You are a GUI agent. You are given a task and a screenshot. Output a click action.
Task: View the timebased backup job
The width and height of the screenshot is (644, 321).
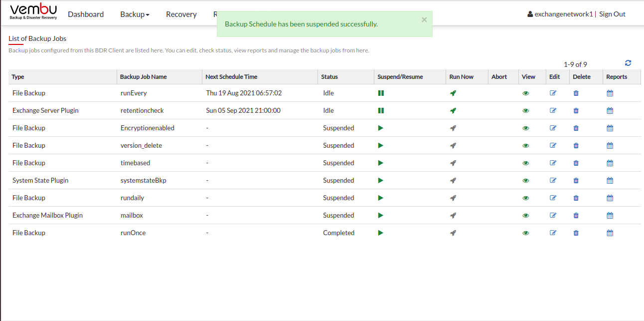click(526, 163)
